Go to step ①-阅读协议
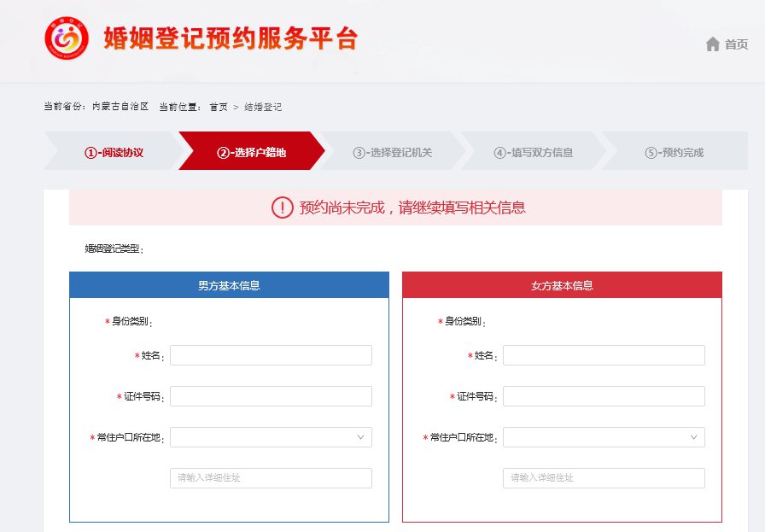Screen dimensions: 765x532 point(114,153)
